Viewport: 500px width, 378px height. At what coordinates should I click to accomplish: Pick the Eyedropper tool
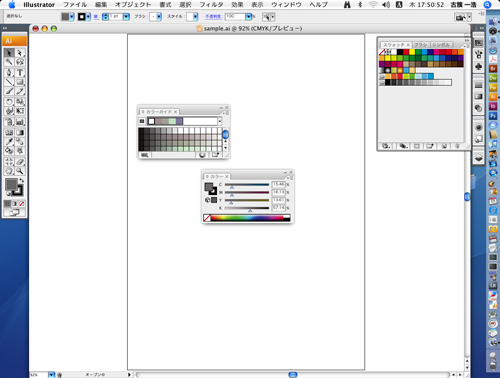tap(9, 141)
